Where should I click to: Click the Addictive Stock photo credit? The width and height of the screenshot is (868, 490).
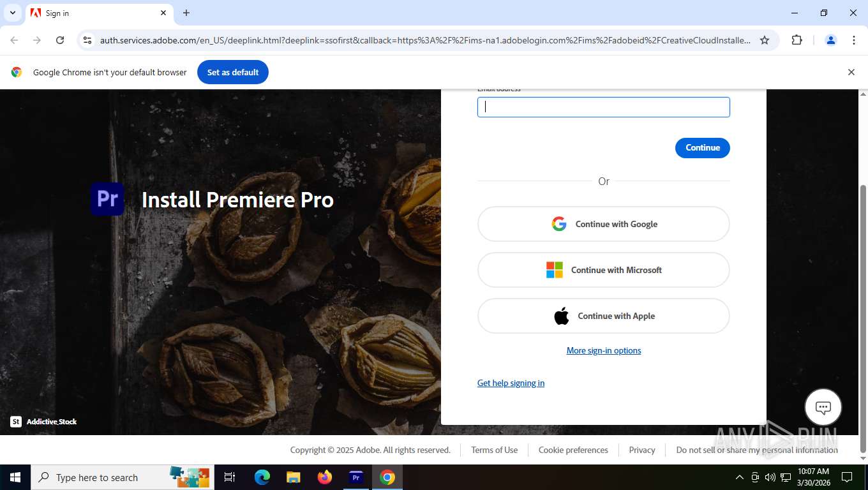point(52,422)
